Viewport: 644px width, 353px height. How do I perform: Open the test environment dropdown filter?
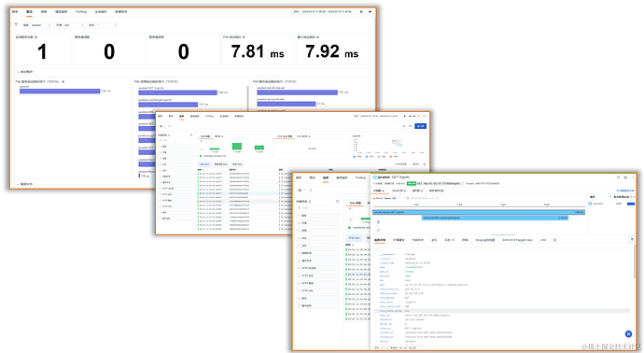point(74,25)
